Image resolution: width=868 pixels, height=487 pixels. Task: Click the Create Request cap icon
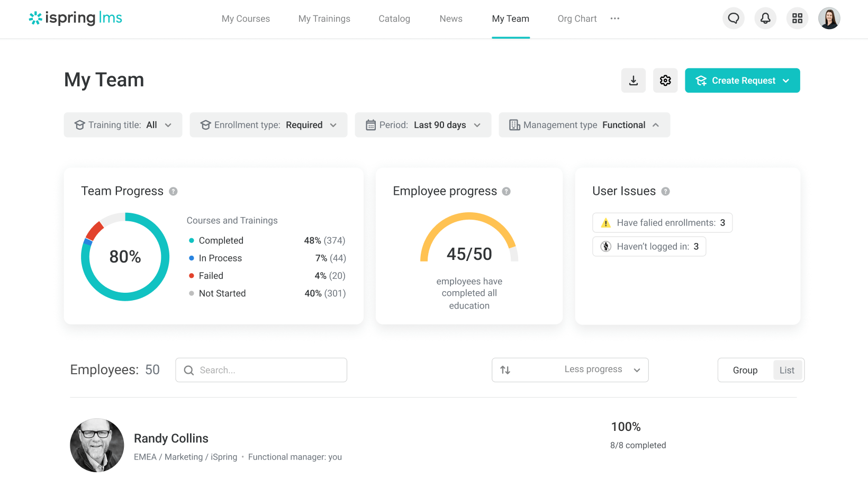click(701, 80)
